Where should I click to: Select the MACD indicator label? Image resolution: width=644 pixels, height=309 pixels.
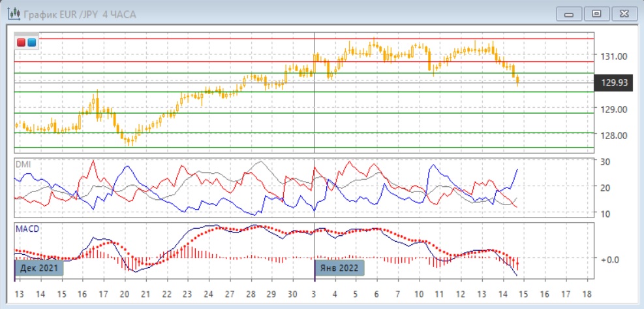click(x=26, y=229)
